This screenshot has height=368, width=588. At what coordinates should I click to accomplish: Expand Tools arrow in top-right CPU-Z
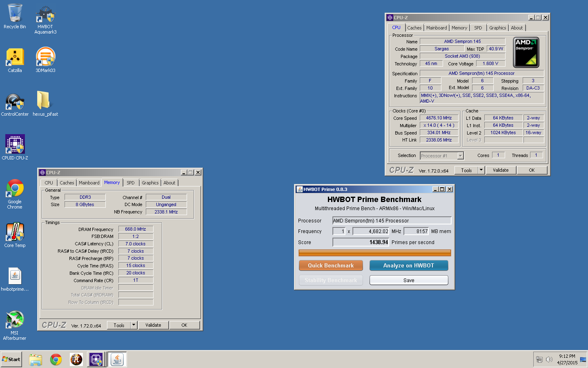pos(481,170)
